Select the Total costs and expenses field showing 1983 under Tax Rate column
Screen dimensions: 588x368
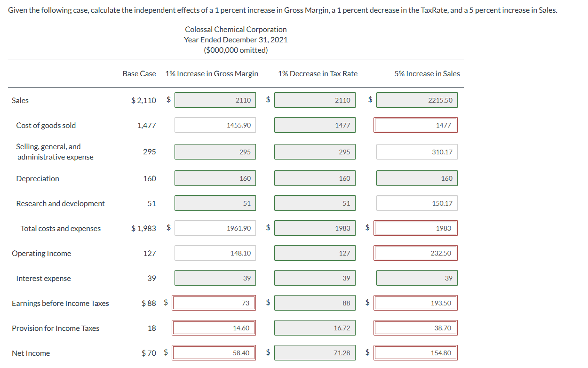[315, 228]
